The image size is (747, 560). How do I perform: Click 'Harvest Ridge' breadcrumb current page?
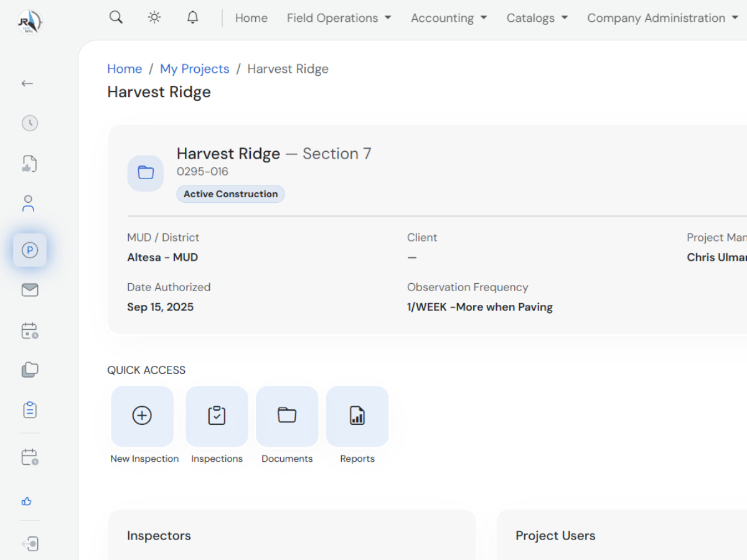[x=288, y=69]
